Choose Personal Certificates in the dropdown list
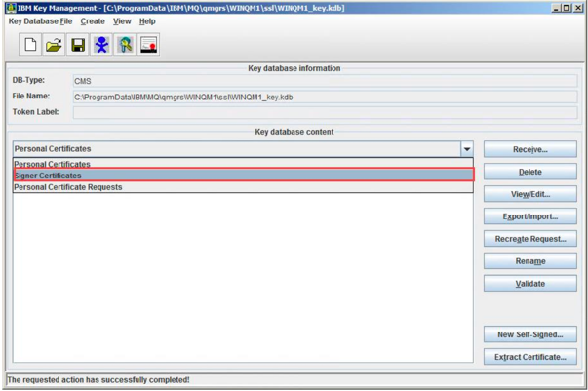The image size is (588, 391). click(243, 164)
